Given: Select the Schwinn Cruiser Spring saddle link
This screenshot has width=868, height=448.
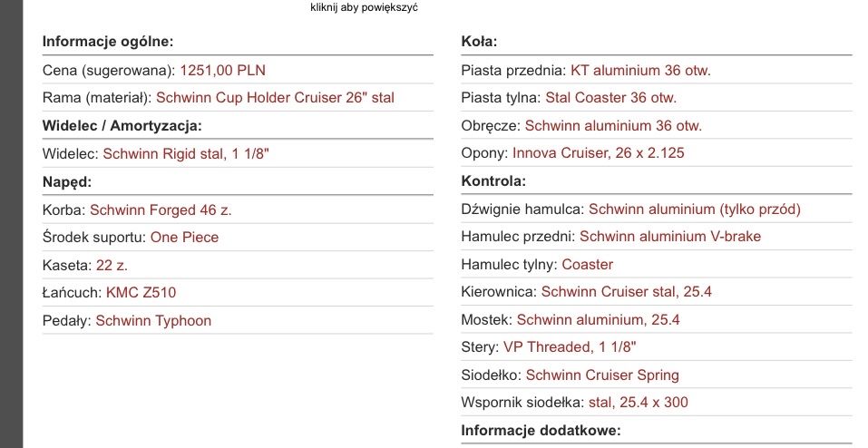Looking at the screenshot, I should (602, 375).
